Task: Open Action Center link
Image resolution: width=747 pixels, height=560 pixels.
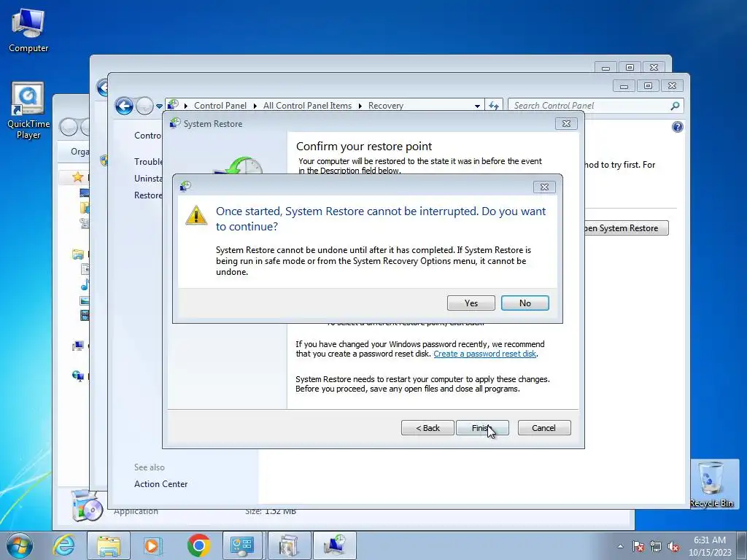Action: (x=160, y=484)
